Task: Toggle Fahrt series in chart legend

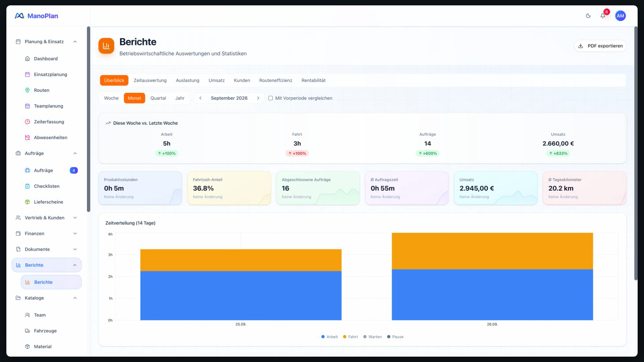Action: pos(350,337)
